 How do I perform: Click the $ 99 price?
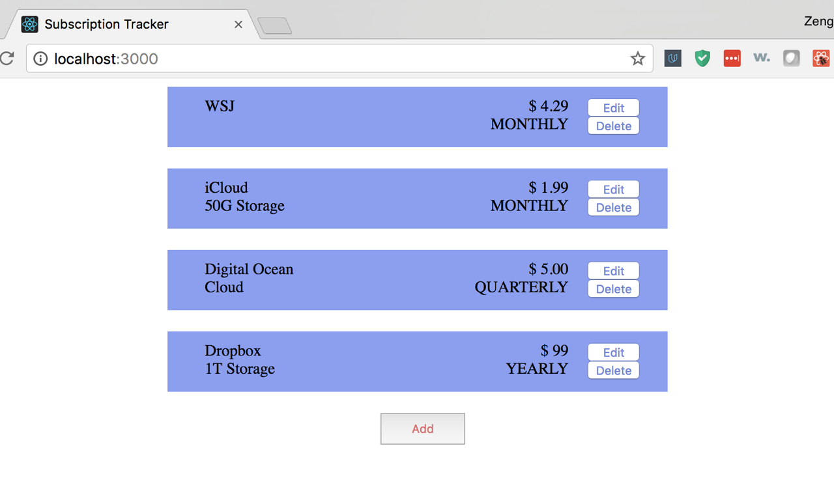554,351
